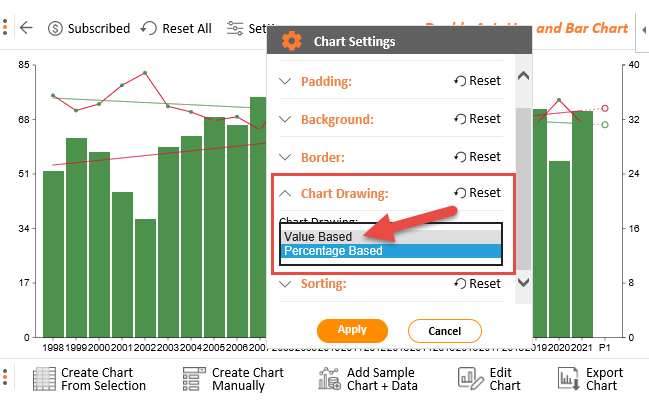Click the back arrow icon
This screenshot has width=649, height=411.
[26, 28]
